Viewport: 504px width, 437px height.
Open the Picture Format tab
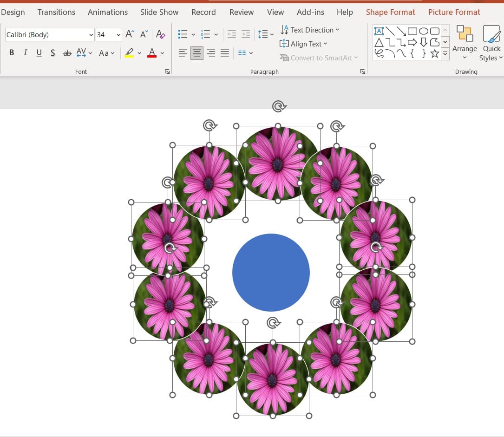pos(454,12)
